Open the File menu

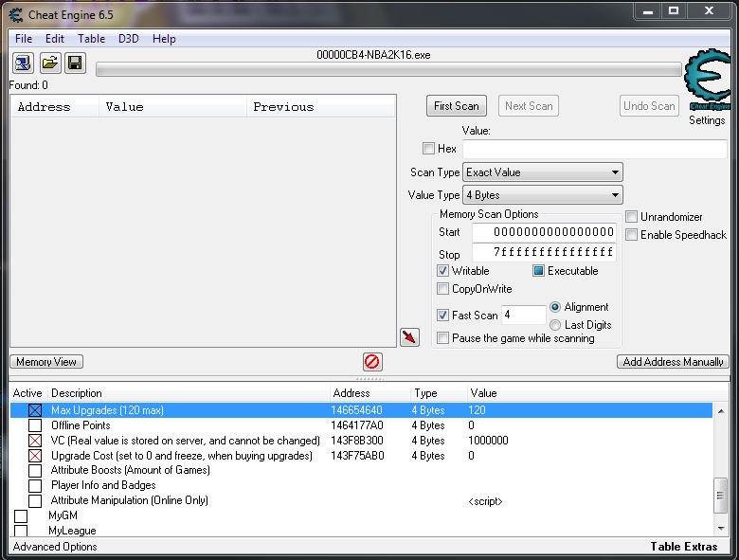click(24, 39)
